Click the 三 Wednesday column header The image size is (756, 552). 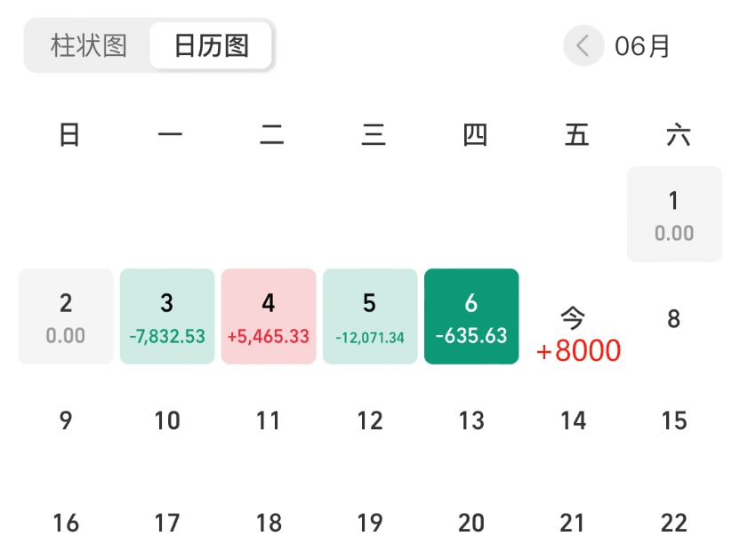click(x=374, y=134)
